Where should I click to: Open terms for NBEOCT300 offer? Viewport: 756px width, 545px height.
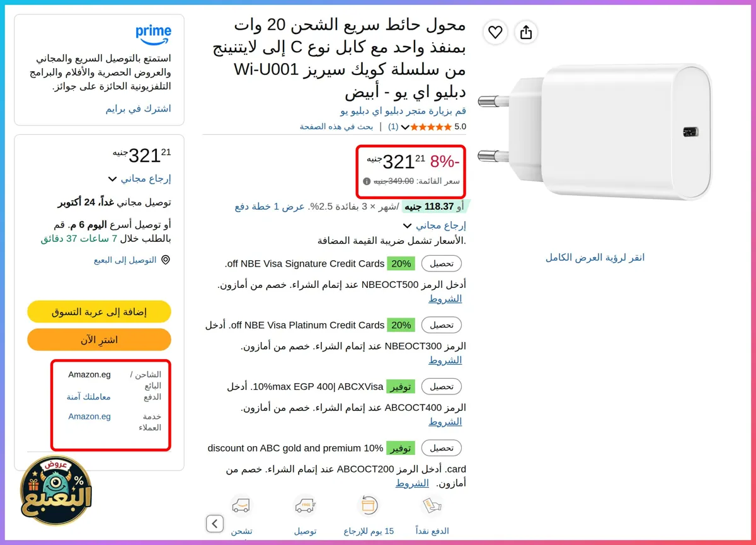(x=445, y=360)
